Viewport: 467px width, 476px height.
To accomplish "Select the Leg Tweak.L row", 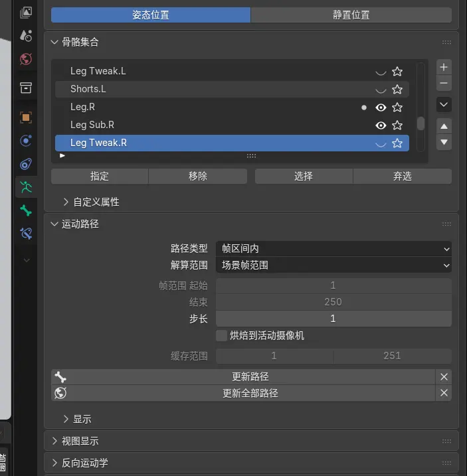I will tap(232, 72).
